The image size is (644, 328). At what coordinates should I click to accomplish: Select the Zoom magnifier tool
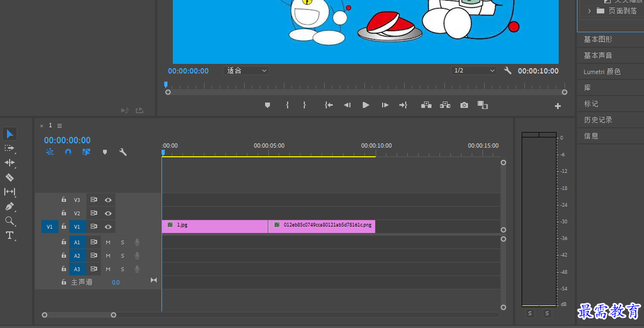[x=10, y=221]
